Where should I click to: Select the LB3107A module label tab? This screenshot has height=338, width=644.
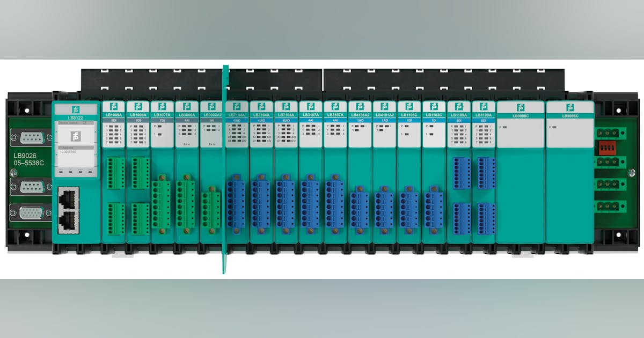pyautogui.click(x=311, y=113)
